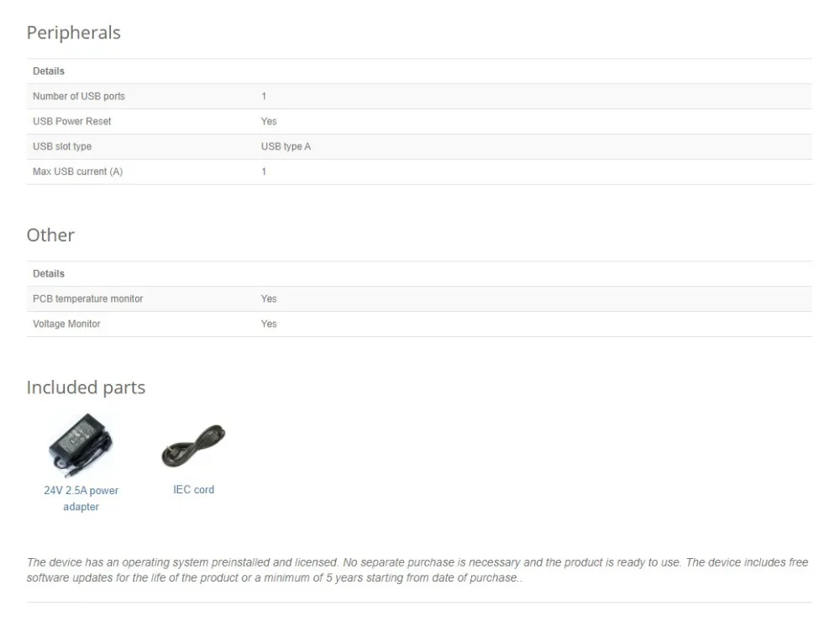Click the Other section heading
This screenshot has height=627, width=840.
[x=50, y=235]
